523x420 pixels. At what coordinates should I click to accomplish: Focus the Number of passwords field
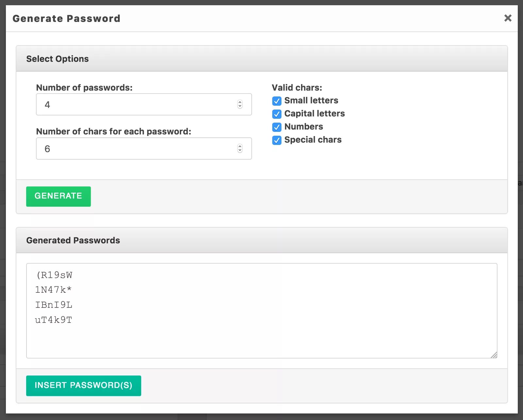click(137, 105)
